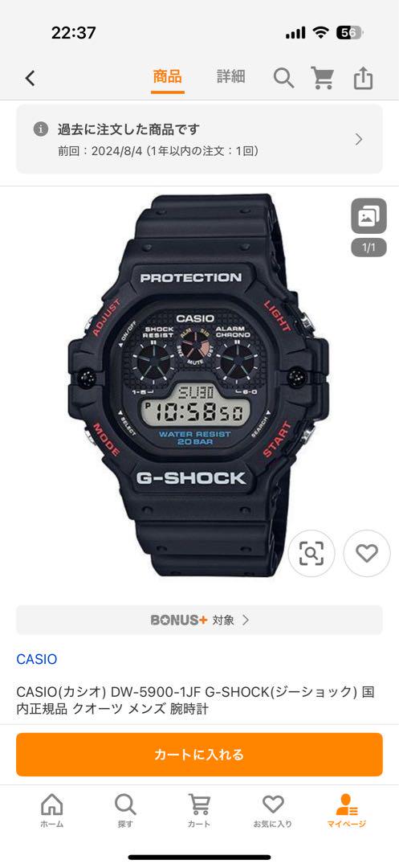Go to ホーム in bottom navigation
Image resolution: width=399 pixels, height=868 pixels.
point(52,810)
